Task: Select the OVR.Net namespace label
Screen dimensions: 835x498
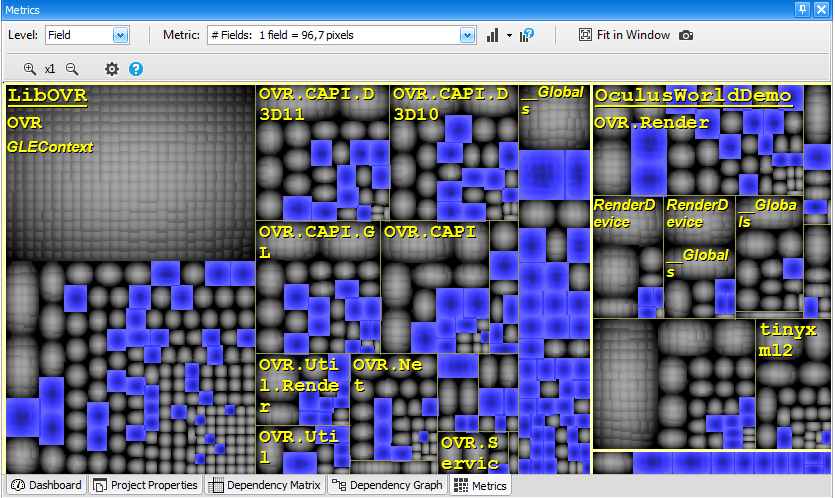Action: (x=387, y=375)
